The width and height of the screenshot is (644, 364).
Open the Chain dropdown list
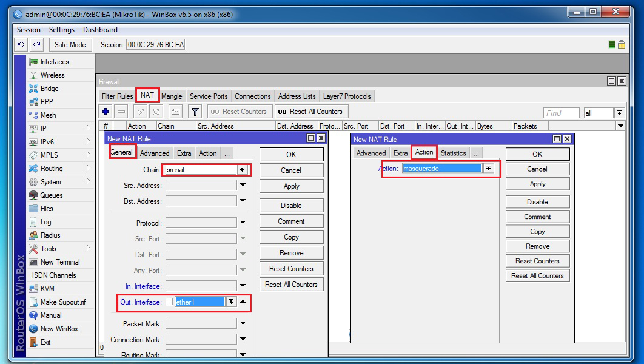pos(243,170)
